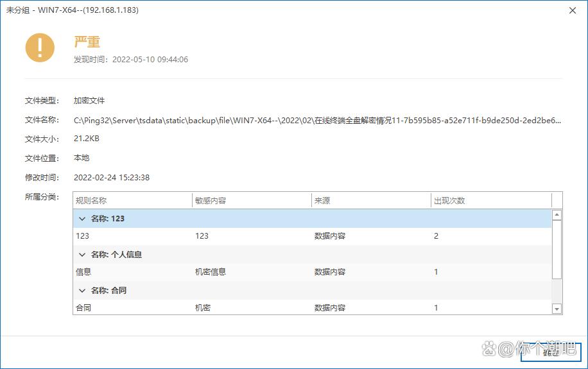Click the 机密信息 sensitive content cell
The width and height of the screenshot is (588, 369).
[211, 272]
